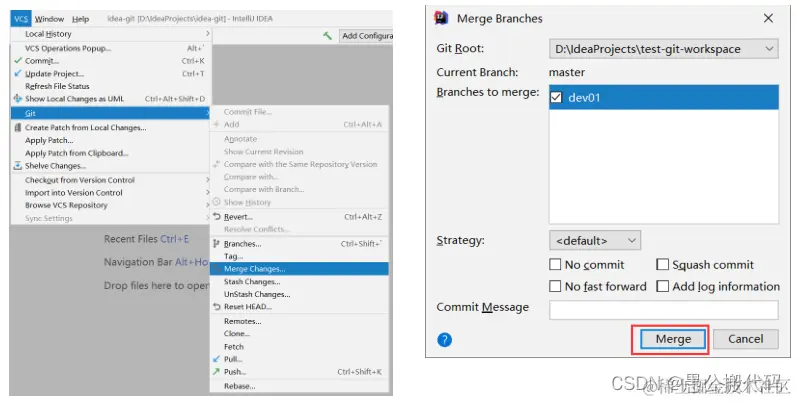Click the Update Project arrow icon
Viewport: 797px width, 402px height.
(18, 73)
